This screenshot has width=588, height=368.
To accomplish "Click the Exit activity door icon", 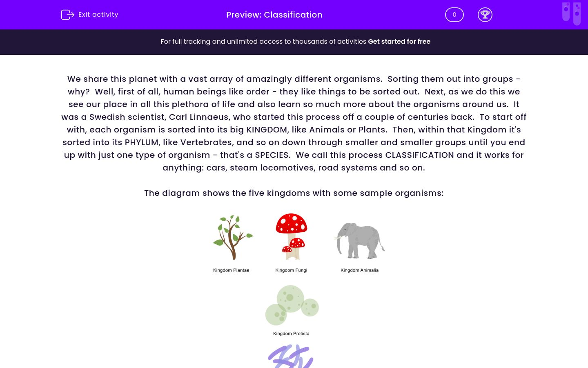I will (68, 14).
